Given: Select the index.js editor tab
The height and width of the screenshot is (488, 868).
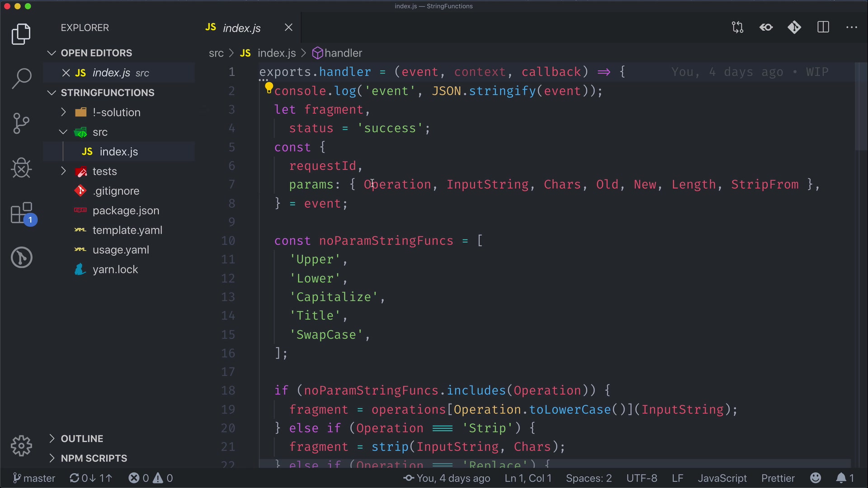Looking at the screenshot, I should [241, 28].
